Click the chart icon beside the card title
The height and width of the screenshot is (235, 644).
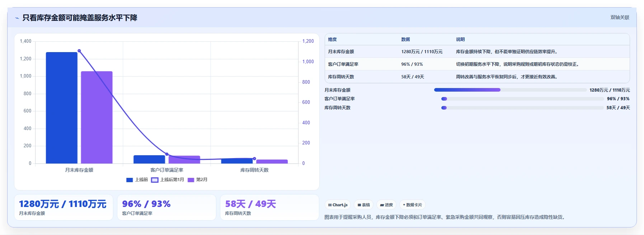click(x=17, y=18)
